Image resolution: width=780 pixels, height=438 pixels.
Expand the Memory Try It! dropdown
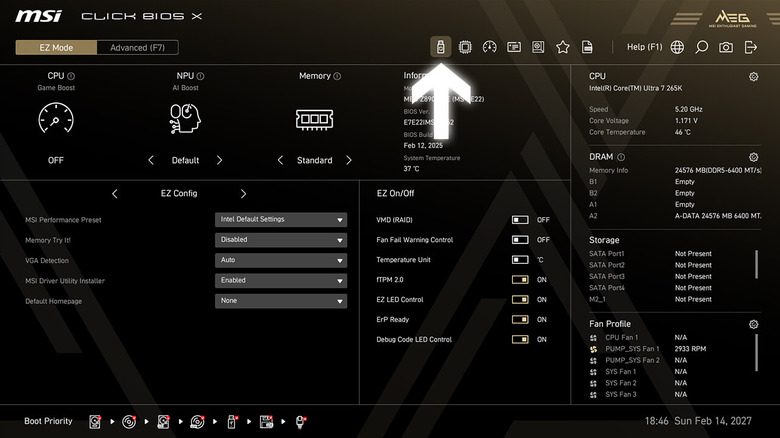(281, 240)
